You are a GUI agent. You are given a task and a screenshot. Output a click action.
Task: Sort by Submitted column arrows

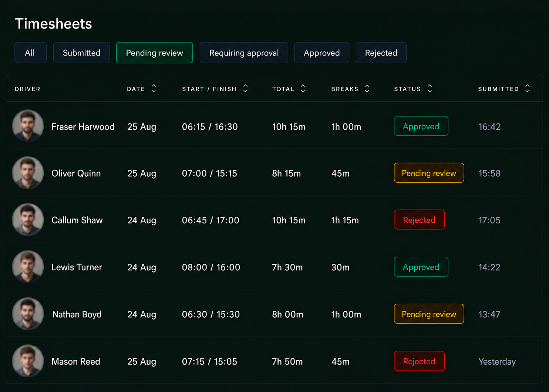tap(528, 89)
